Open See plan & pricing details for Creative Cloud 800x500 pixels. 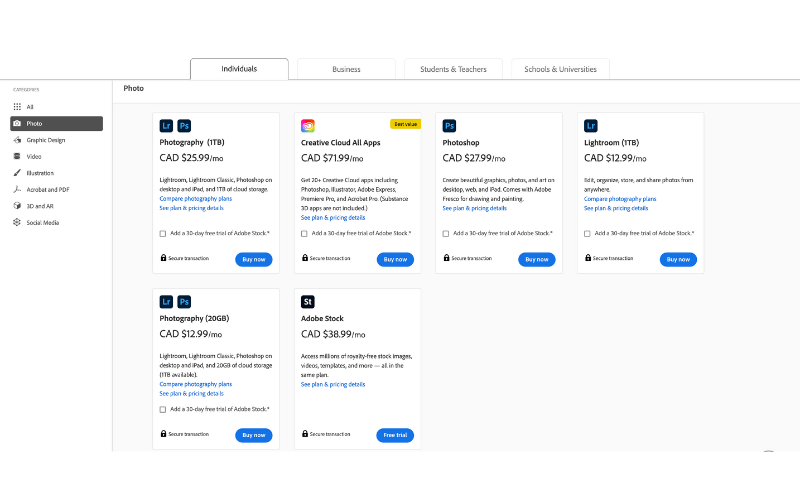click(x=333, y=217)
